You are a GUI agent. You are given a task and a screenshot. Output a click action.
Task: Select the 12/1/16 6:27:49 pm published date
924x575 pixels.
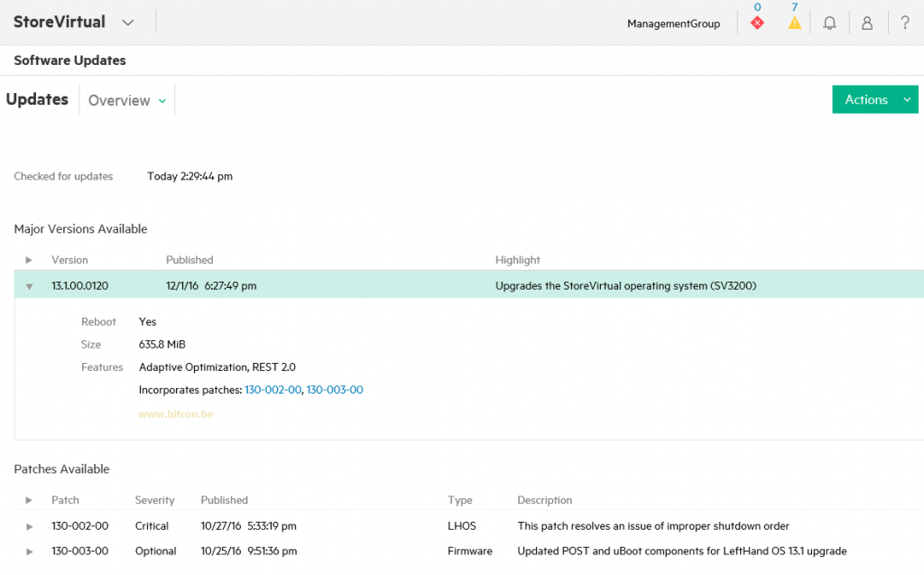coord(211,286)
